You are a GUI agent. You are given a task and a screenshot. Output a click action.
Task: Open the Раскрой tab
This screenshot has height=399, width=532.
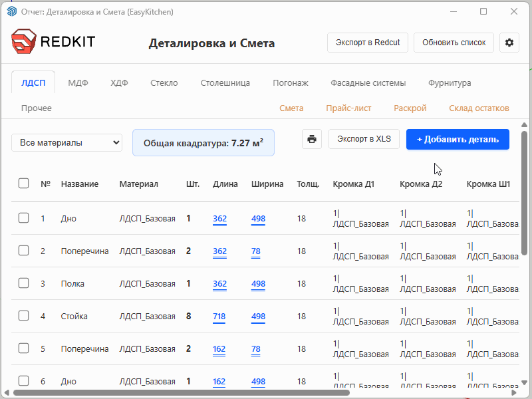410,108
